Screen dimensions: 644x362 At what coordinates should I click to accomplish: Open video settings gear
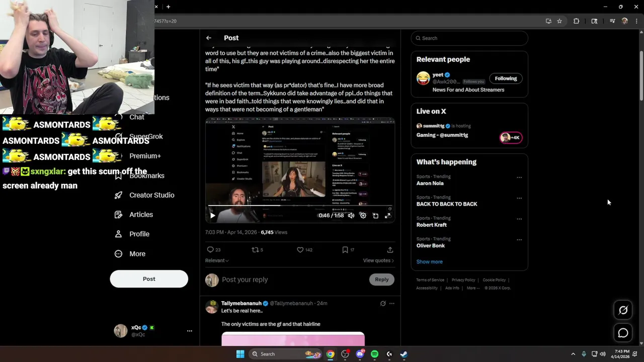(363, 216)
